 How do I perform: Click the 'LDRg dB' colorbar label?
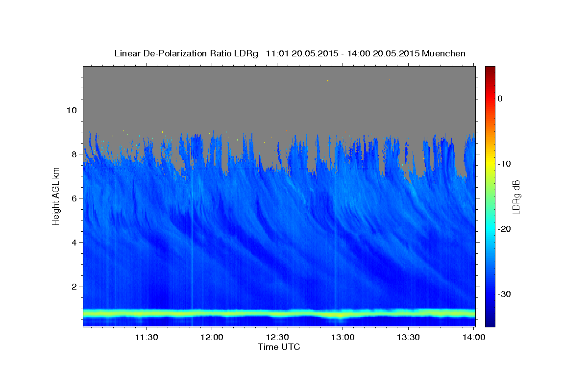pos(515,197)
